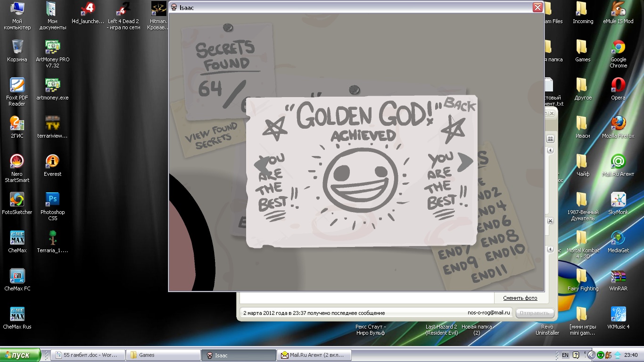Image resolution: width=644 pixels, height=362 pixels.
Task: Click the Golden God achievement card
Action: (x=362, y=171)
